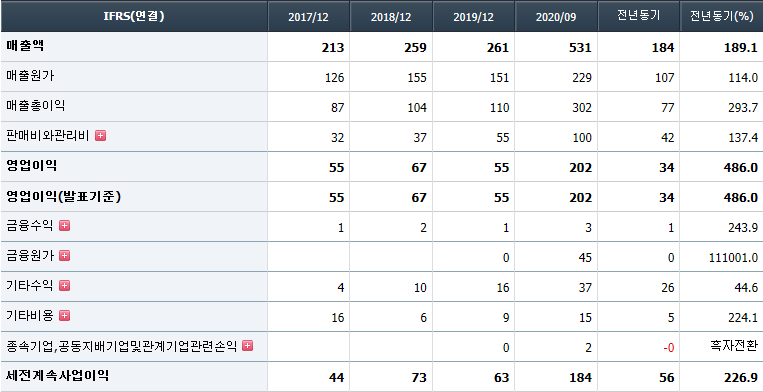Viewport: 763px width, 392px height.
Task: Click 매출총이익 value 302
Action: [x=582, y=108]
